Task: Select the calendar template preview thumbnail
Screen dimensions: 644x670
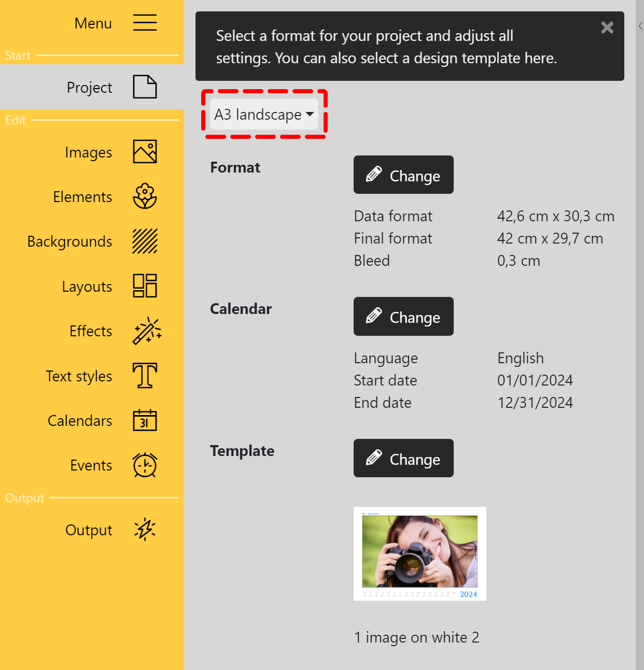Action: [x=419, y=554]
